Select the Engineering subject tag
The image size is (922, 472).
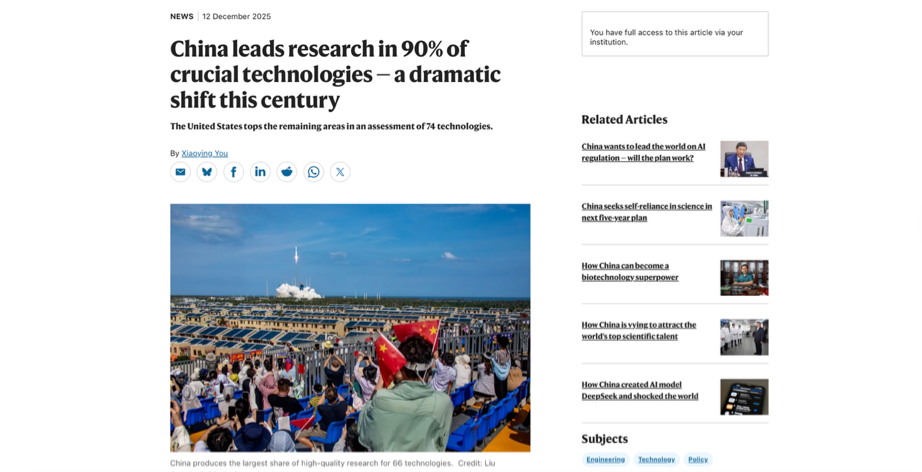point(605,459)
